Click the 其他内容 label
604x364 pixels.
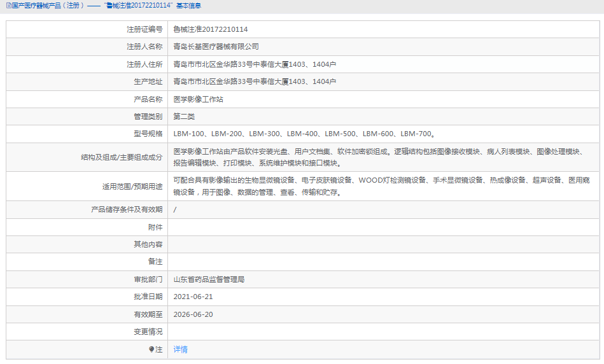pyautogui.click(x=148, y=244)
